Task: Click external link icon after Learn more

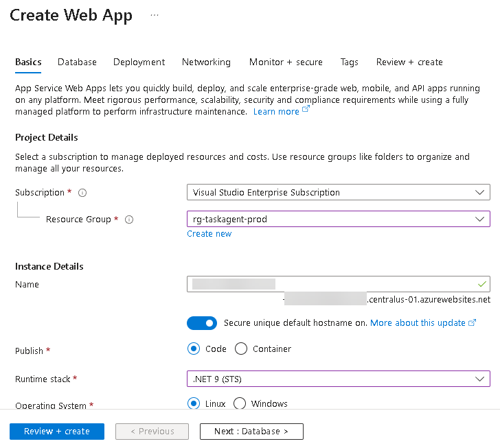Action: (x=306, y=109)
